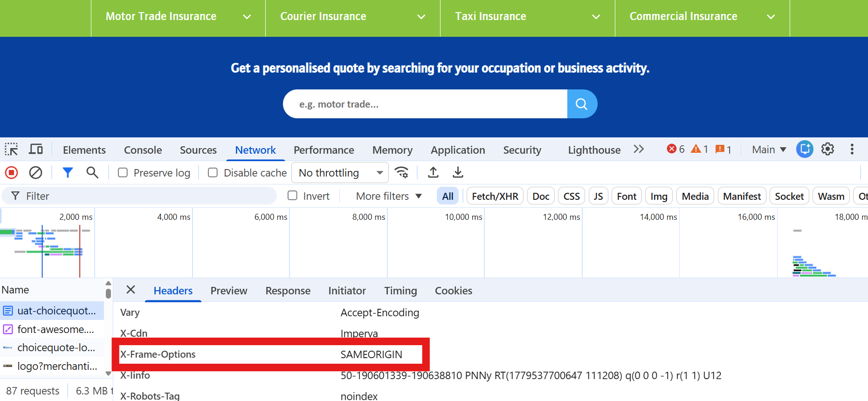Click the inspect element picker icon
This screenshot has height=401, width=868.
pyautogui.click(x=11, y=150)
